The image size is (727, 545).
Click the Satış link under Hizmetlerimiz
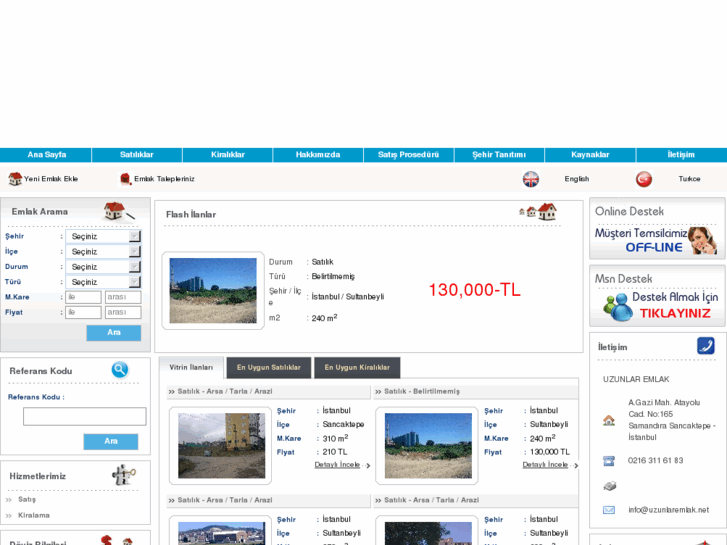coord(27,500)
